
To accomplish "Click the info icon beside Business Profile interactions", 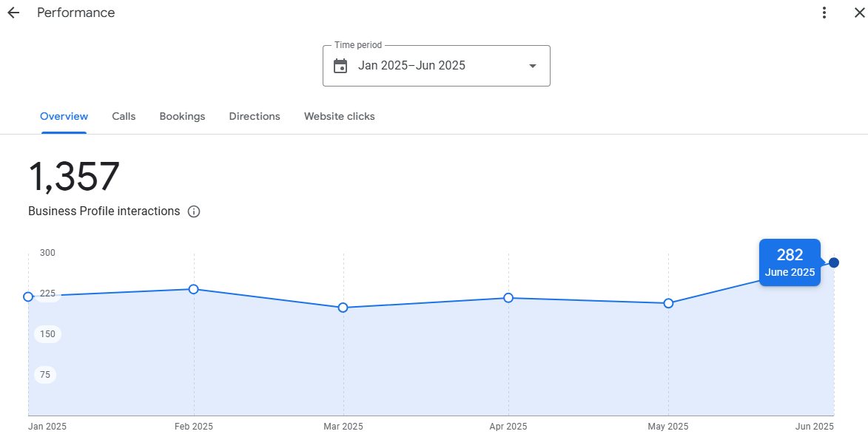I will click(x=194, y=211).
